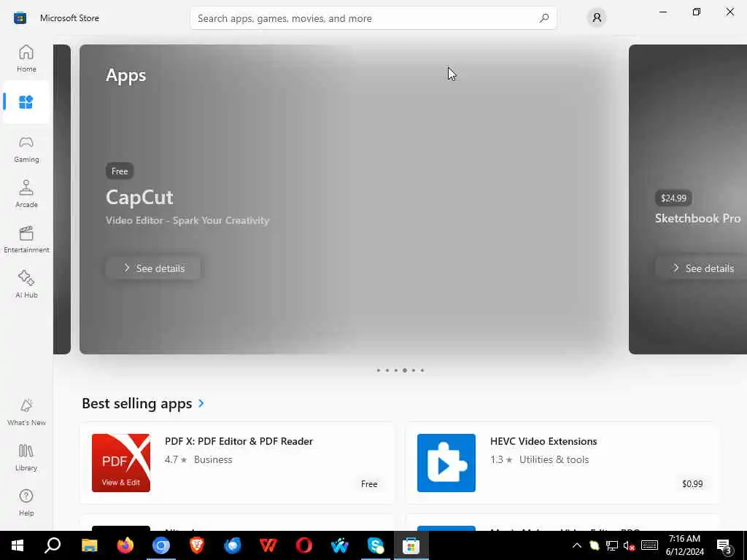
Task: Select the last carousel page dot
Action: click(x=422, y=370)
